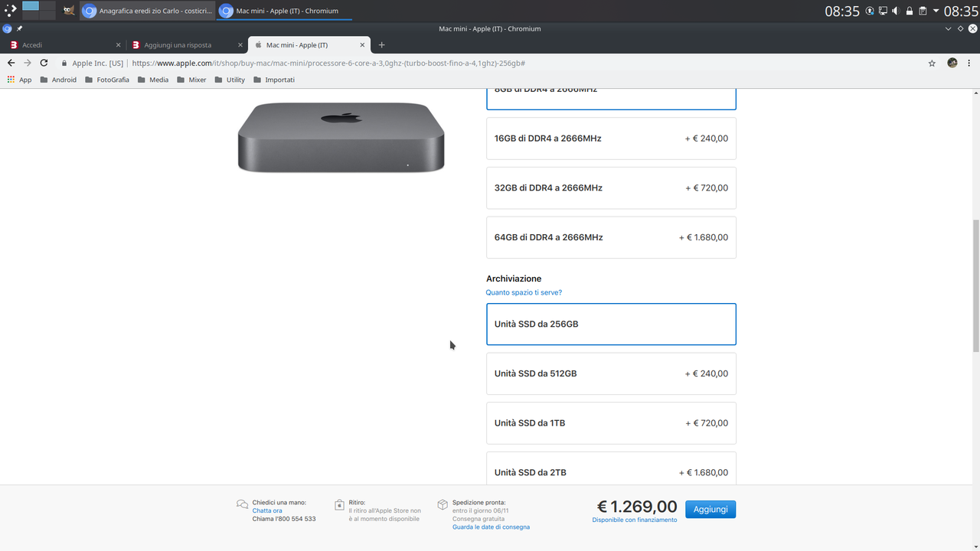Open the Chromium three-dot menu
The width and height of the screenshot is (980, 551).
point(970,63)
